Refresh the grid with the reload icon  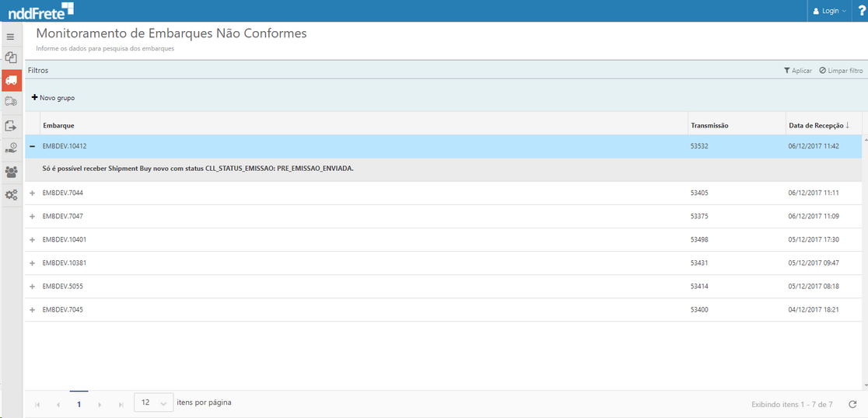point(852,404)
